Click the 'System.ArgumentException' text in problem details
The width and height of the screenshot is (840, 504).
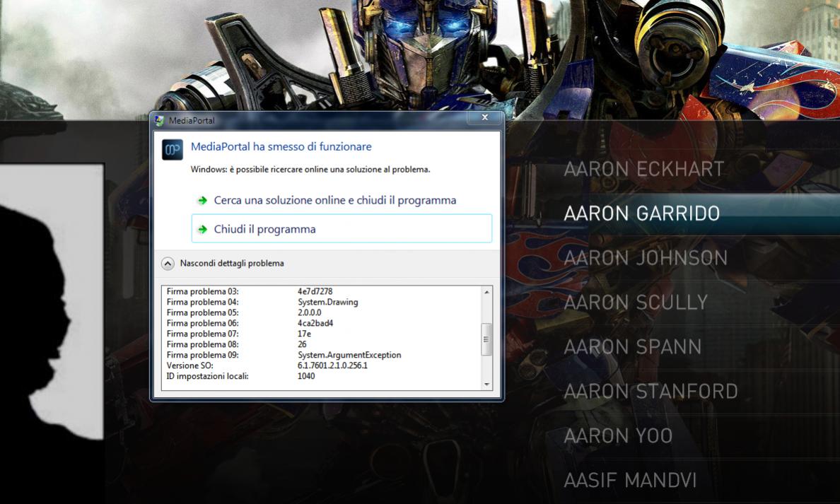point(349,355)
